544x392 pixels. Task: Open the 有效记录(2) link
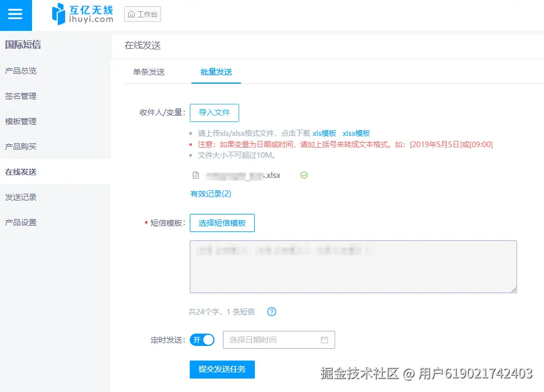click(211, 194)
